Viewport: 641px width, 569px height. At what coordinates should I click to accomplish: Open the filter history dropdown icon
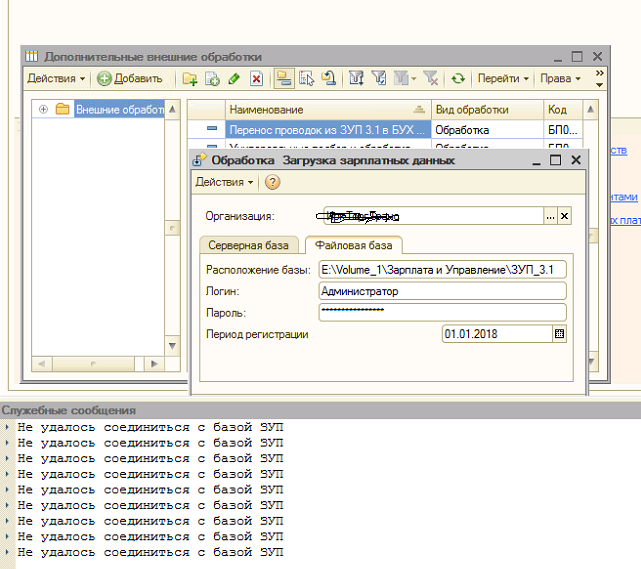point(405,78)
